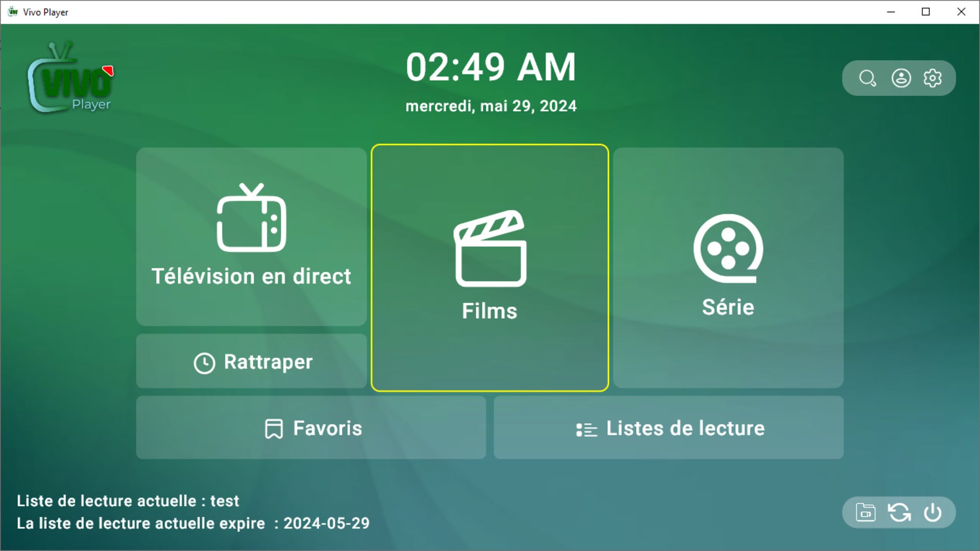The image size is (980, 551).
Task: Open the Série section tile
Action: (x=728, y=268)
